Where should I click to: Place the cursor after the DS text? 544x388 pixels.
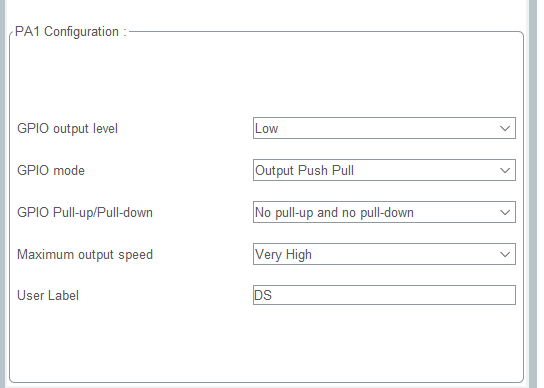(x=273, y=295)
